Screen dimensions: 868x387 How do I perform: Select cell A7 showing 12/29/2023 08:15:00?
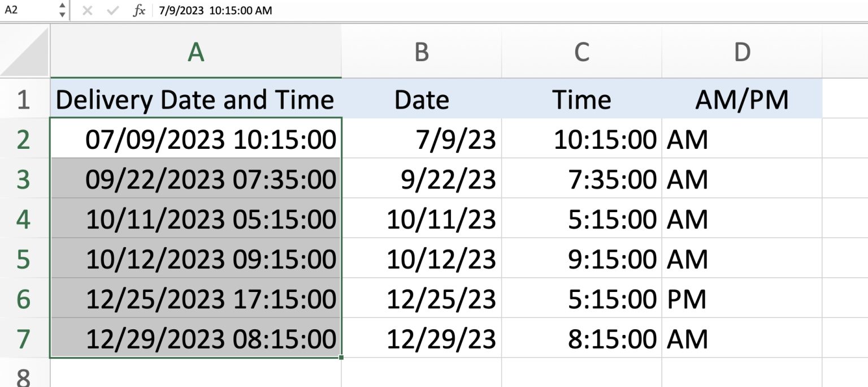[196, 338]
